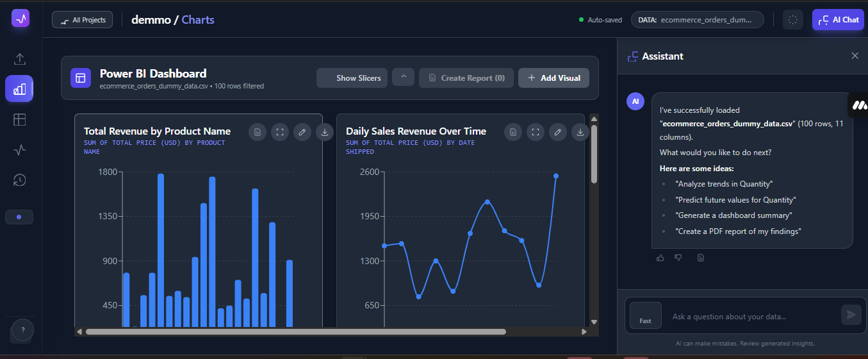This screenshot has height=359, width=868.
Task: Click the dotted circle theme icon
Action: coord(793,20)
